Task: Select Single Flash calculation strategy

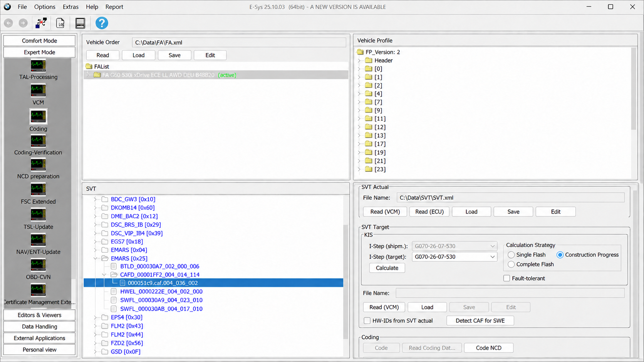Action: pos(511,255)
